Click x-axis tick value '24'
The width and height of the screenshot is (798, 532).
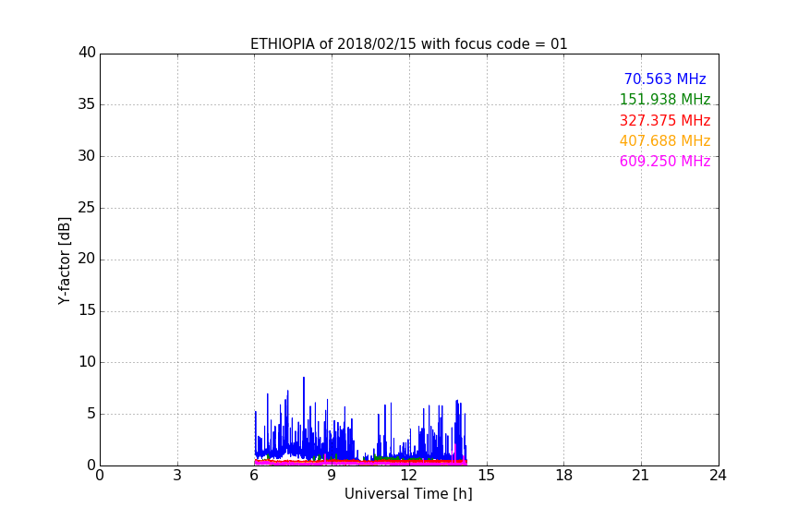(x=718, y=476)
